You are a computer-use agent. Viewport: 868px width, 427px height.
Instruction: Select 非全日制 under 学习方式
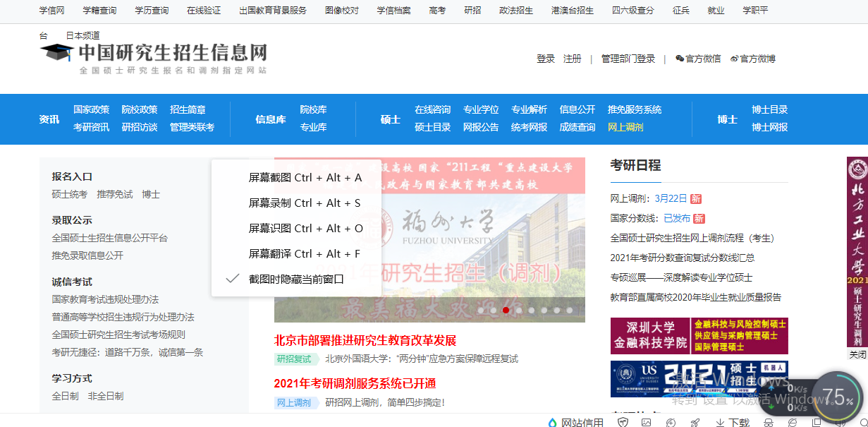106,396
